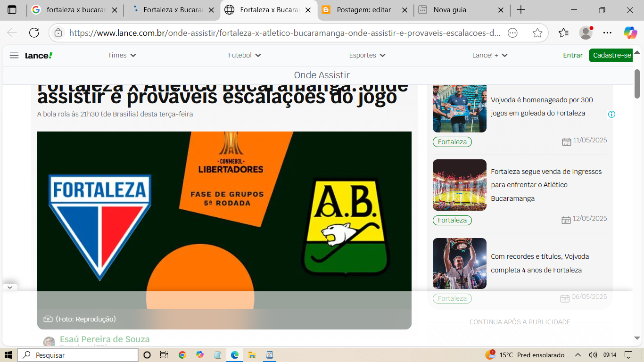Screen dimensions: 644x362
Task: Click the Pesquisar taskbar search box
Action: pos(78,355)
